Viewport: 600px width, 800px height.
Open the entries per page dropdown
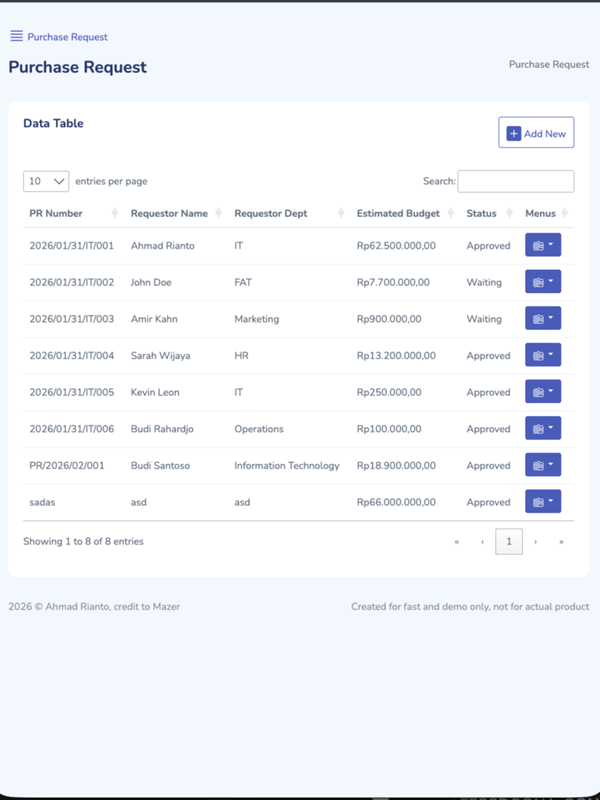pyautogui.click(x=46, y=181)
